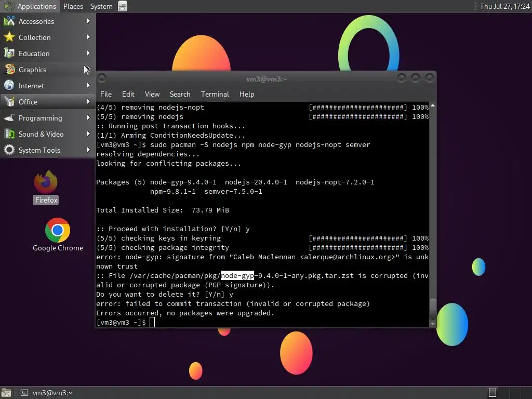
Task: Click the Collection star icon
Action: [9, 37]
